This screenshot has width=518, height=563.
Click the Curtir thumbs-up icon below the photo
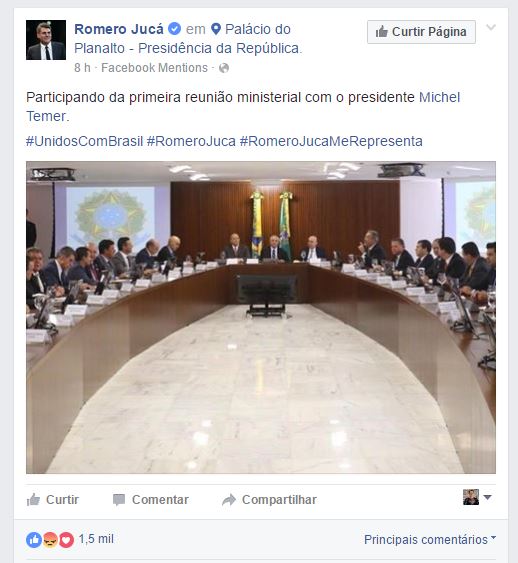[x=33, y=499]
